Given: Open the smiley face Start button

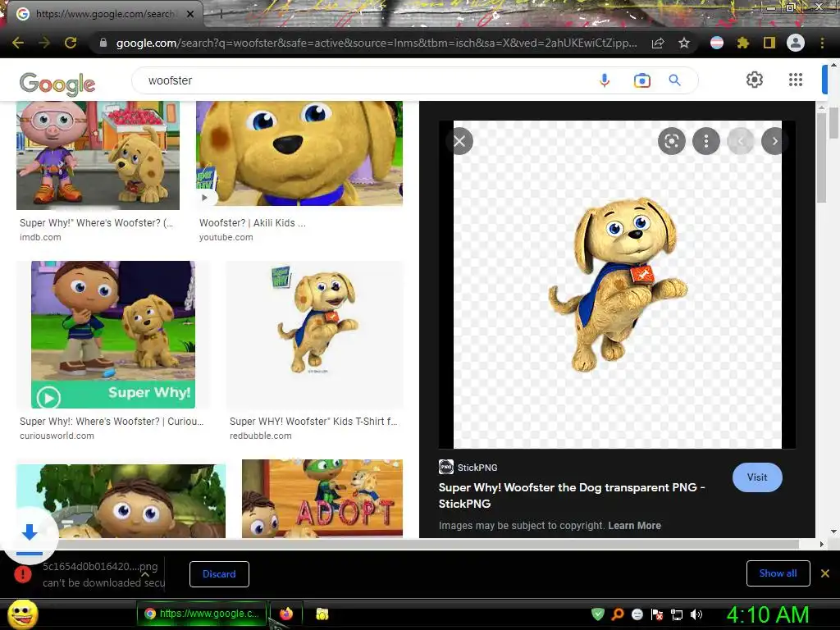Looking at the screenshot, I should click(22, 614).
